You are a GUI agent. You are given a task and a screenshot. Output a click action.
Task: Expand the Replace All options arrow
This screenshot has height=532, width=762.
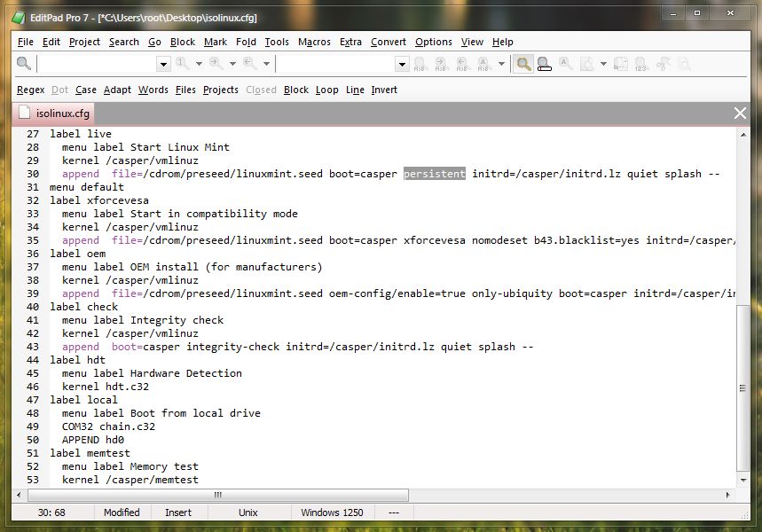coord(501,64)
